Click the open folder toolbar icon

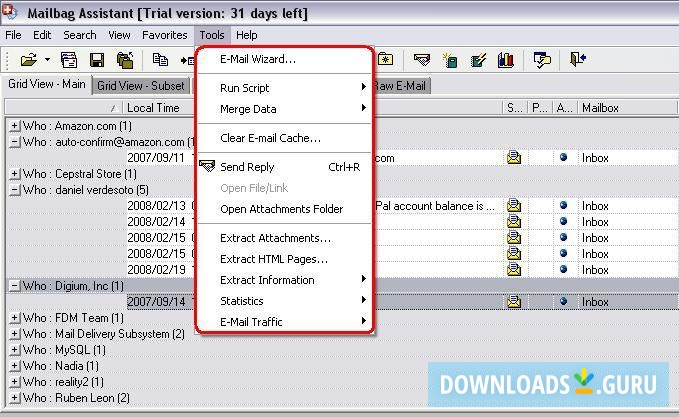[29, 60]
